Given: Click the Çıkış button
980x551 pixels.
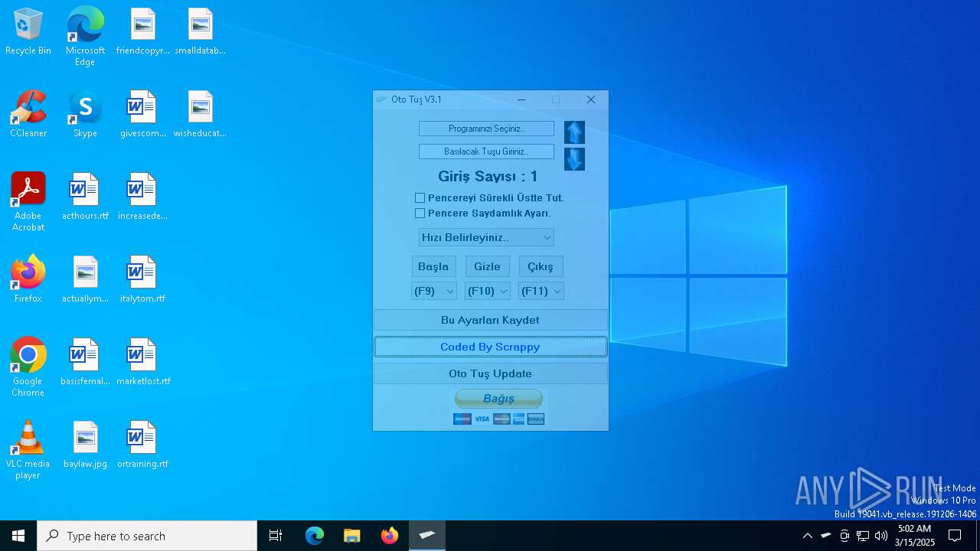Looking at the screenshot, I should (x=541, y=266).
